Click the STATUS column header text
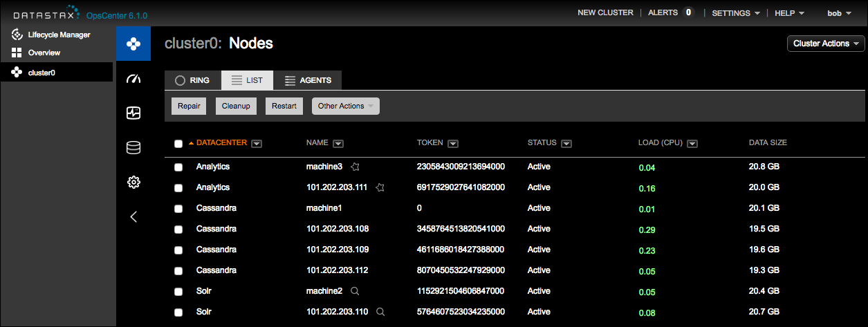 542,143
